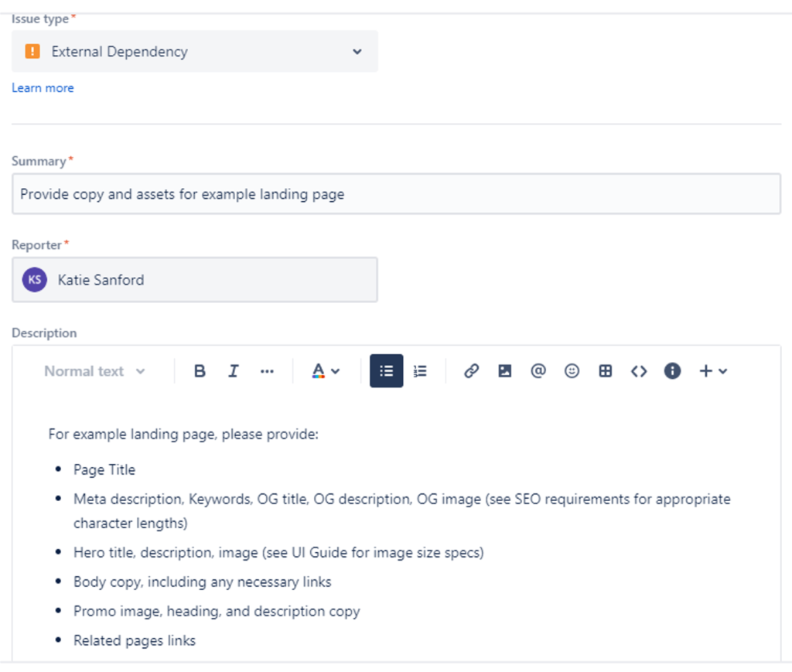This screenshot has width=792, height=672.
Task: Select the Katie Sanford reporter field
Action: (x=195, y=279)
